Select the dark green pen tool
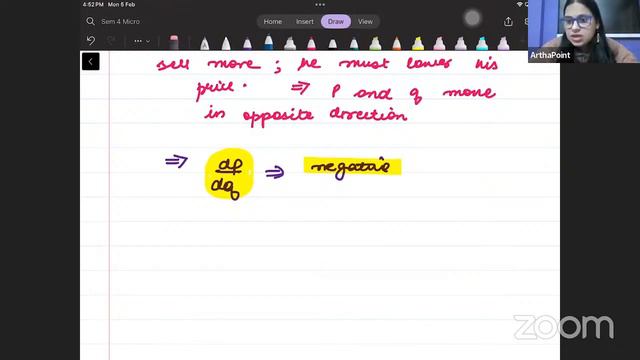The width and height of the screenshot is (640, 360). (354, 43)
